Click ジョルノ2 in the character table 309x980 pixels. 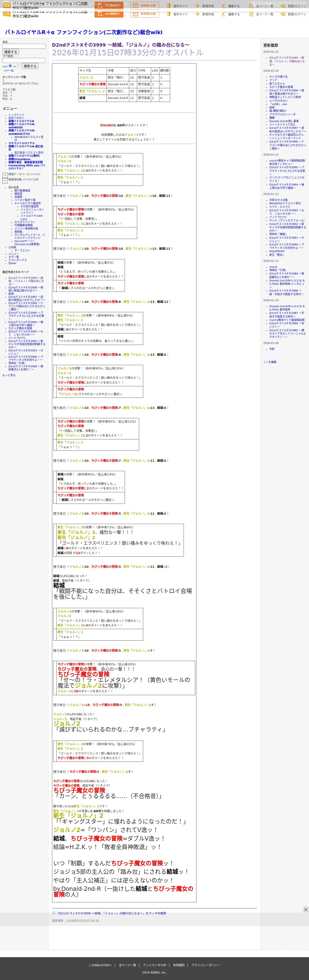point(86,77)
